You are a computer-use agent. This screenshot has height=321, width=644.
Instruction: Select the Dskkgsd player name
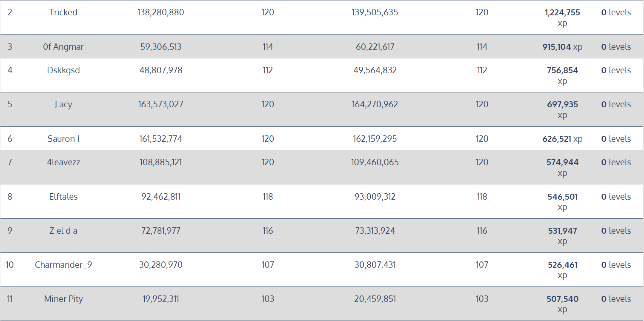tap(63, 70)
